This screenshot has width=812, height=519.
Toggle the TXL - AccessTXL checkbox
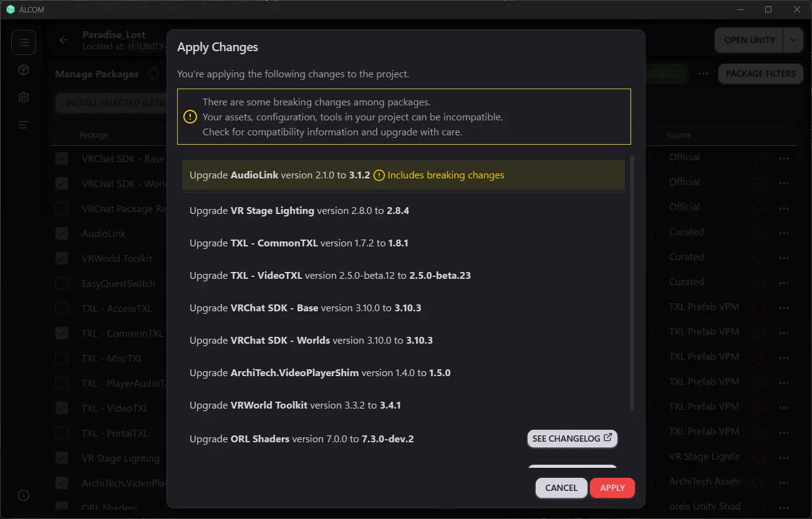62,308
